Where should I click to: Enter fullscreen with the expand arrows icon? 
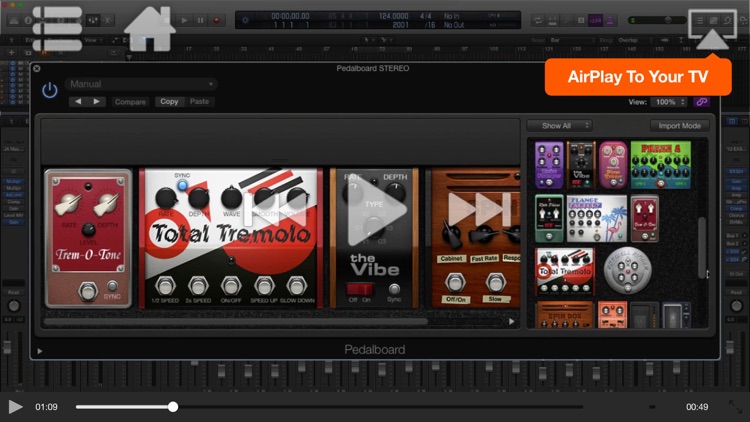pos(735,407)
